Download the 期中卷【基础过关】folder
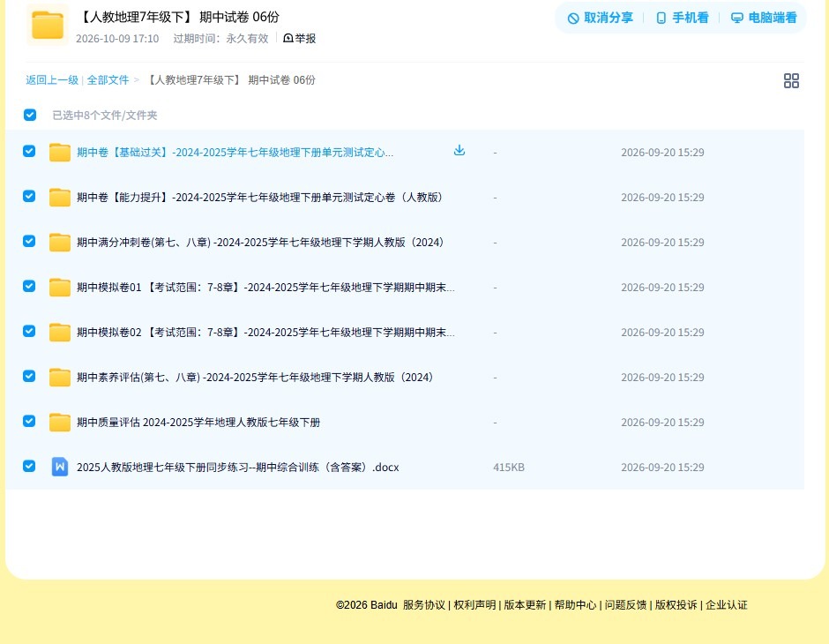 (459, 150)
